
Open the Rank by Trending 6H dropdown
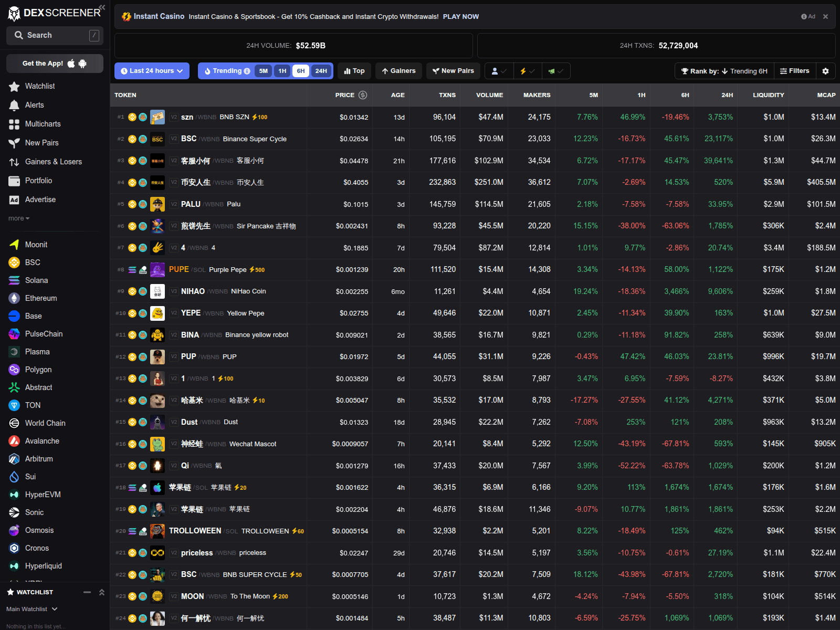tap(724, 71)
